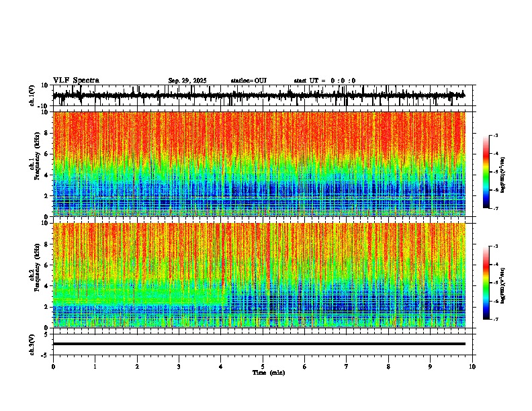Screen dimensions: 532x411
Task: Click the "2" kHz tick on ch.1 frequency axis
Action: 46,195
